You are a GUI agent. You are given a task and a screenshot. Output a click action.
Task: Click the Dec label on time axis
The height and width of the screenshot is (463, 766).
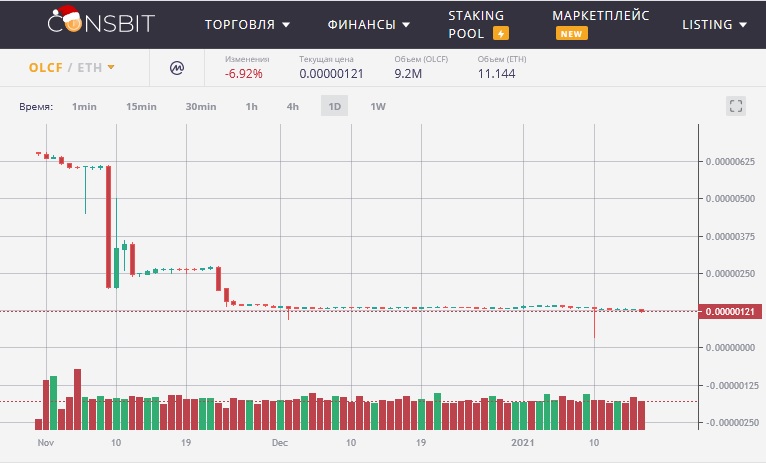pos(280,443)
